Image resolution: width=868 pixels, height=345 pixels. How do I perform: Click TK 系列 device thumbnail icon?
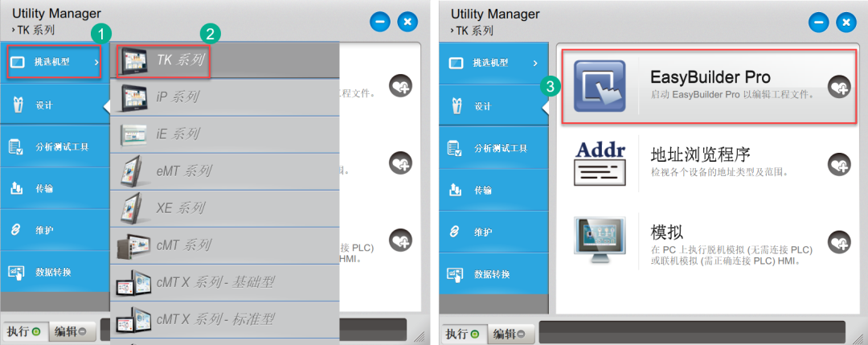[x=133, y=60]
